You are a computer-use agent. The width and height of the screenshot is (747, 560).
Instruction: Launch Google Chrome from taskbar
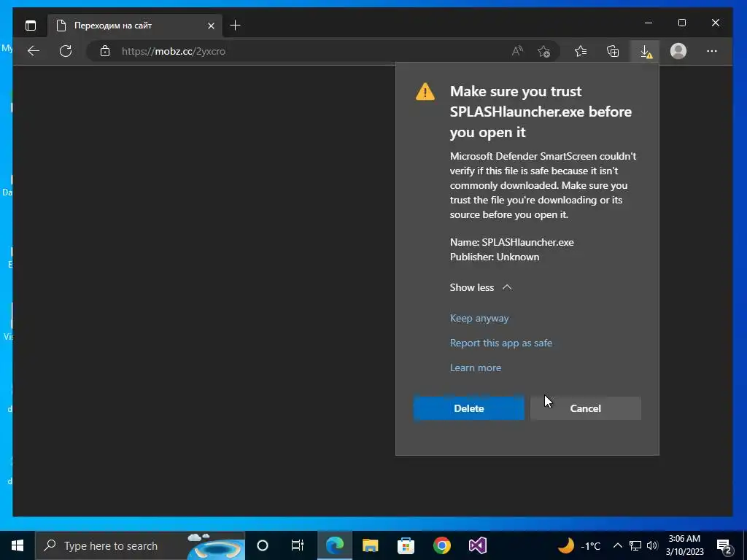click(441, 545)
